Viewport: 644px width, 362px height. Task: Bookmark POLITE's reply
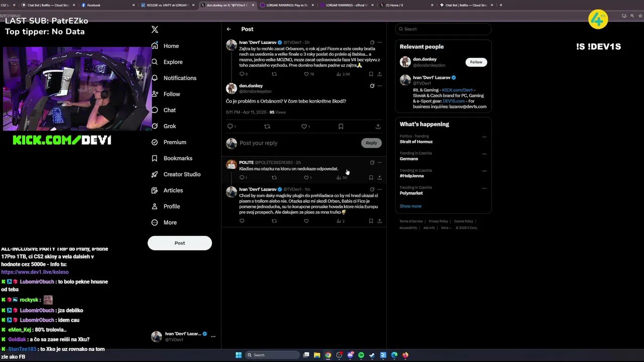tap(371, 177)
